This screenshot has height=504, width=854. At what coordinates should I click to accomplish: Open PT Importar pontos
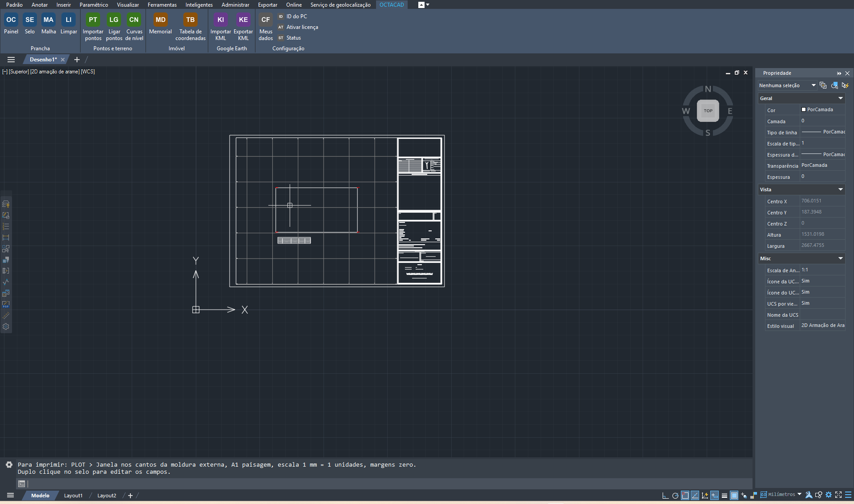point(93,27)
